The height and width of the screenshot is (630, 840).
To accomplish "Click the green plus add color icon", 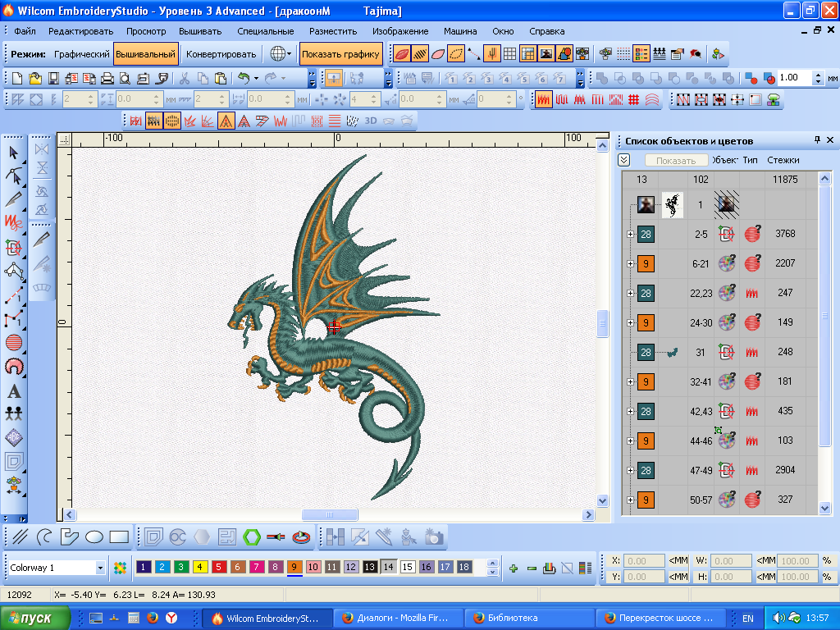I will pyautogui.click(x=514, y=568).
